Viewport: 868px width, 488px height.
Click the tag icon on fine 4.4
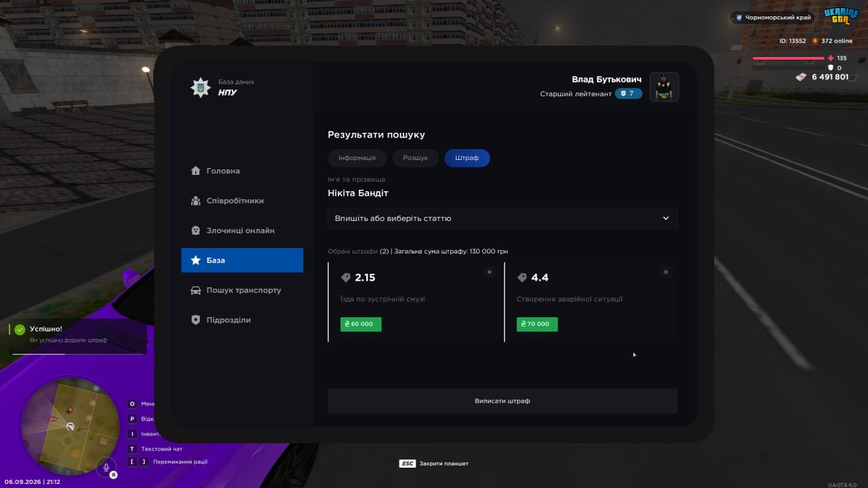(x=522, y=277)
